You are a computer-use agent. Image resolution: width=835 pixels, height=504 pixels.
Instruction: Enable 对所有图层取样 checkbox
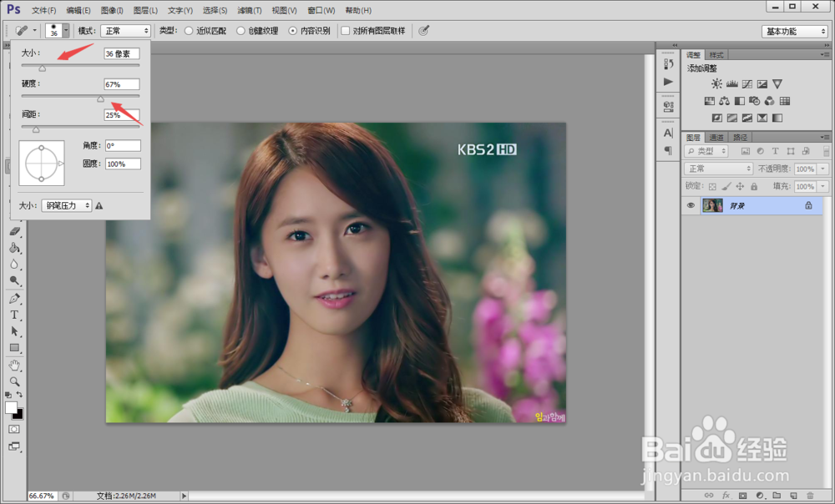coord(345,31)
